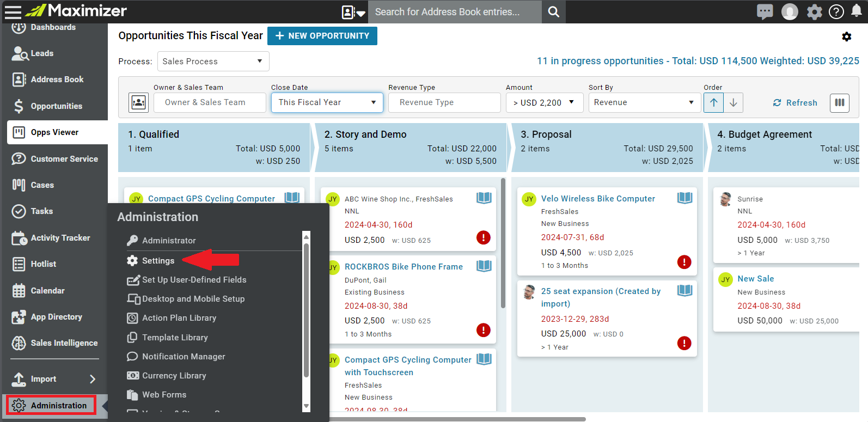Open Velo Wireless Bike Computer opportunity
Screen dimensions: 868x422
pos(598,199)
